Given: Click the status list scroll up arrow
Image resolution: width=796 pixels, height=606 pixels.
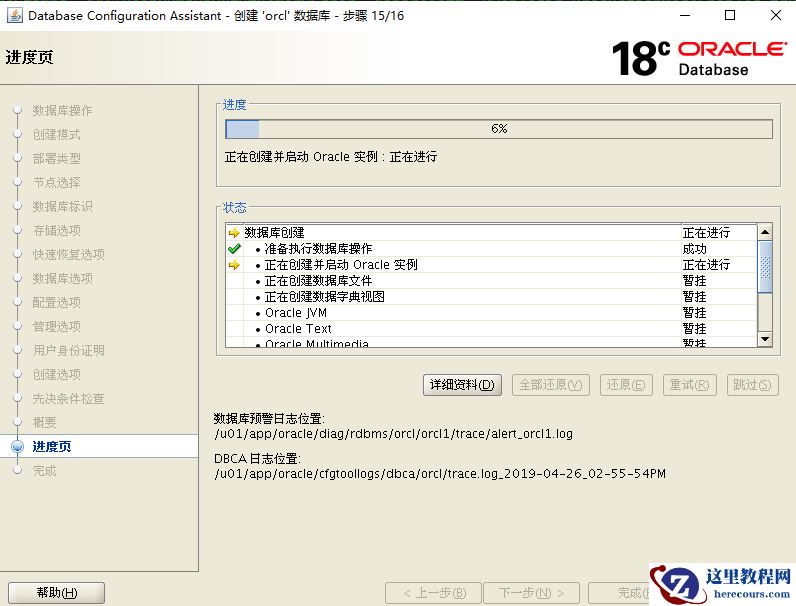Looking at the screenshot, I should (x=765, y=232).
